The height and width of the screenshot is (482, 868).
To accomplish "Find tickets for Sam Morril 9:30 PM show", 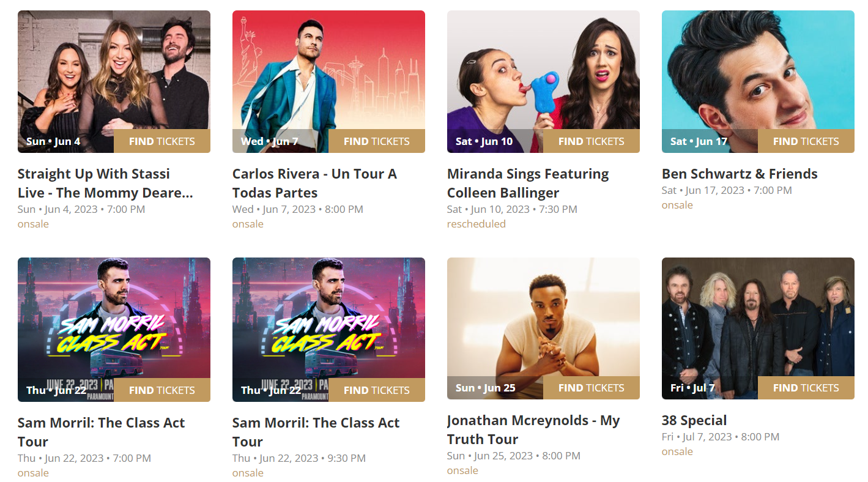I will (x=377, y=390).
